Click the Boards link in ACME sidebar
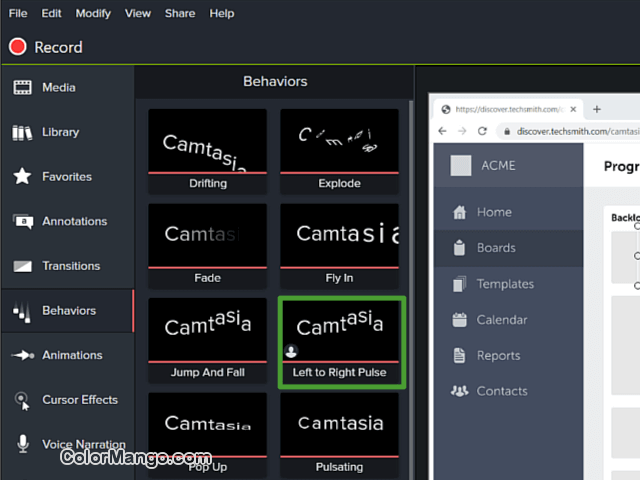The width and height of the screenshot is (640, 480). [x=496, y=248]
